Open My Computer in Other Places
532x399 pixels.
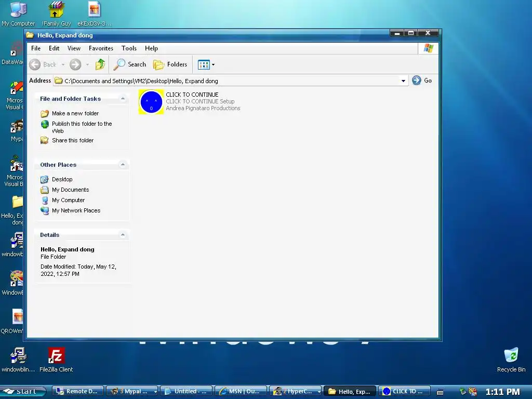[x=62, y=200]
